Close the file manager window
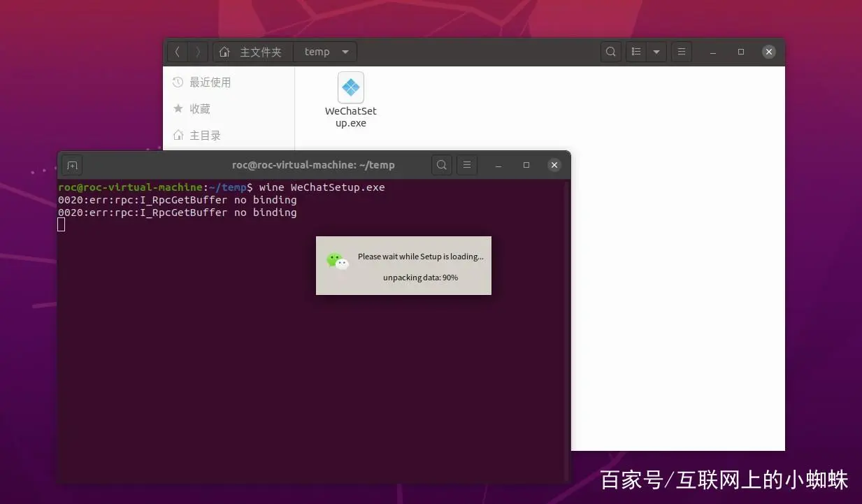The width and height of the screenshot is (862, 504). tap(769, 52)
